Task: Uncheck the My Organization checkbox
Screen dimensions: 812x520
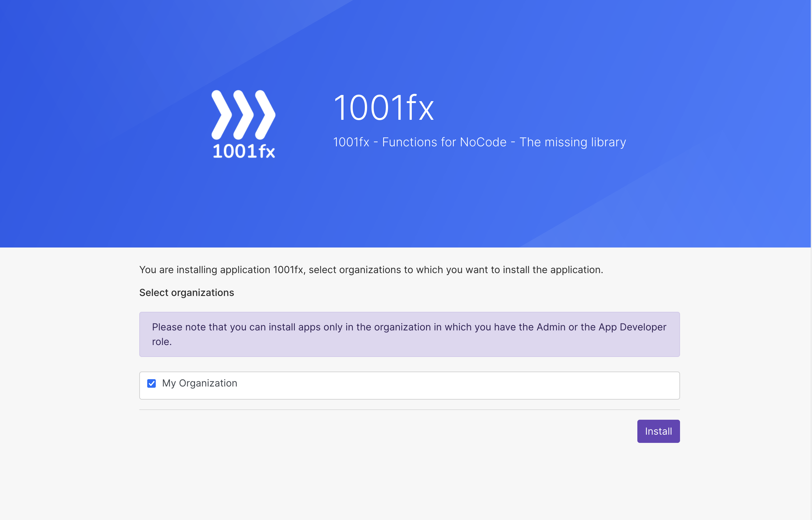Action: click(x=151, y=383)
